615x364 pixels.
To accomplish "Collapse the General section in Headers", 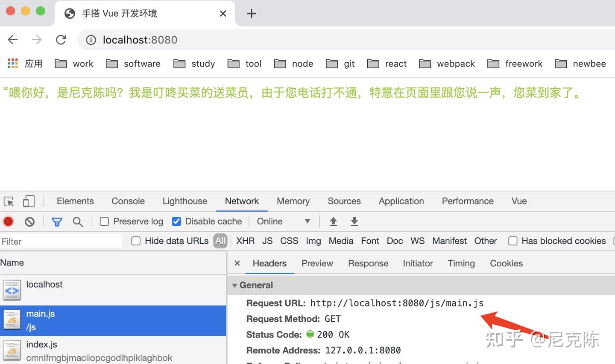I will 234,285.
